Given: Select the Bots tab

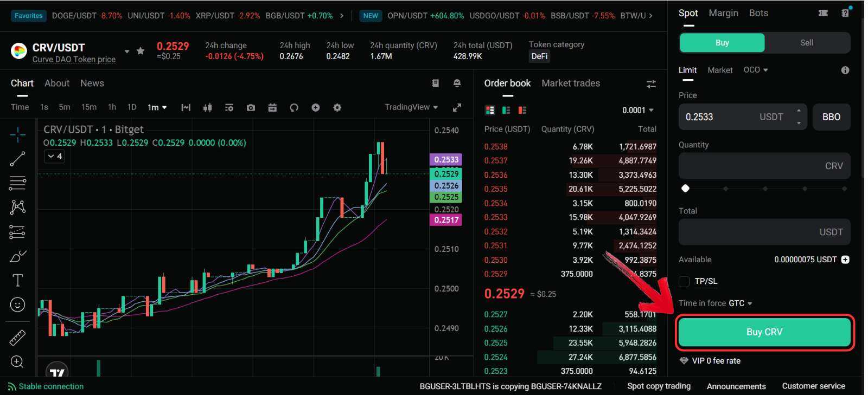Looking at the screenshot, I should 758,13.
